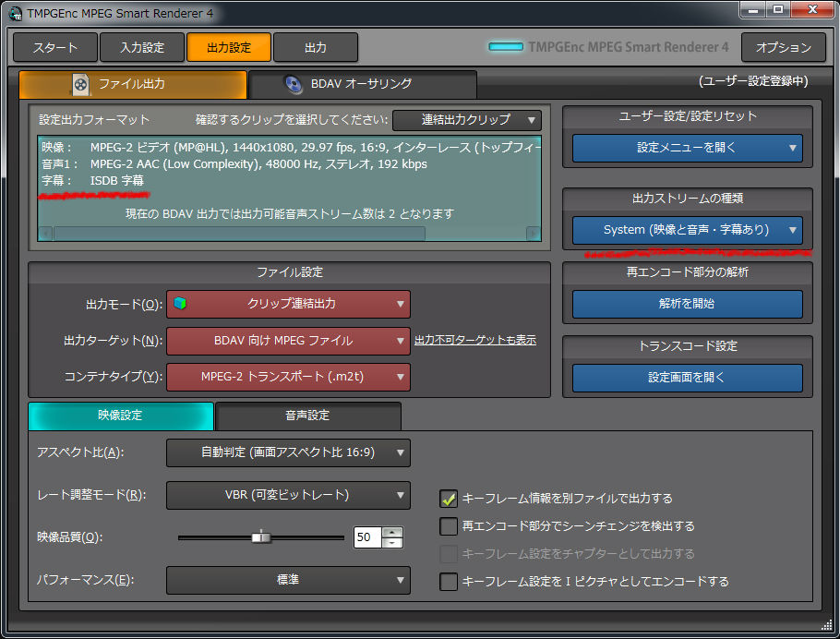
Task: Click 設定画面を開く transcode button
Action: [688, 378]
